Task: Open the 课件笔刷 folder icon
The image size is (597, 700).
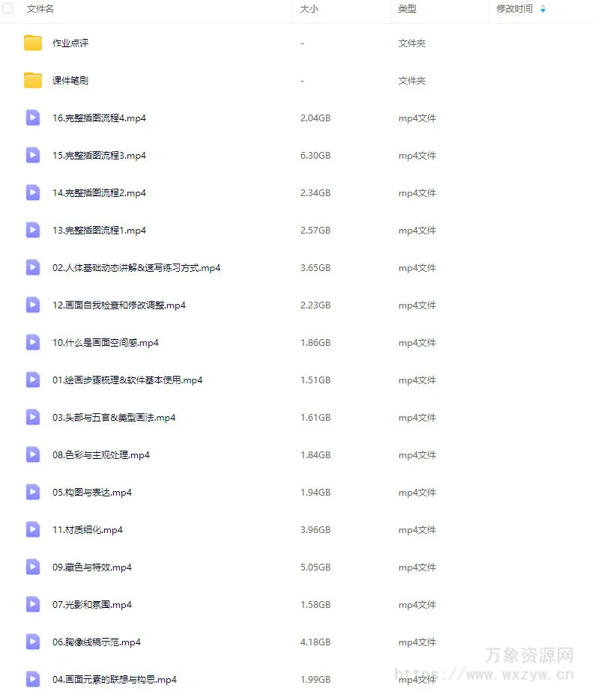Action: pos(33,80)
